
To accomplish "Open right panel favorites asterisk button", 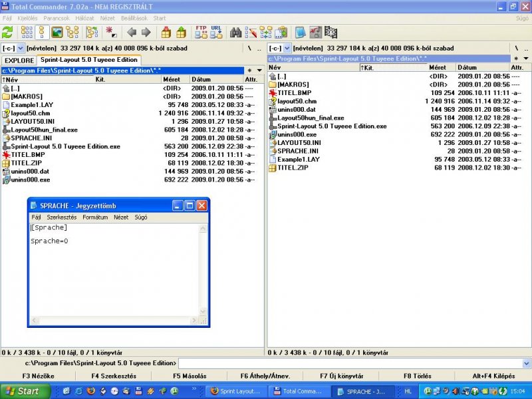I will click(x=516, y=59).
